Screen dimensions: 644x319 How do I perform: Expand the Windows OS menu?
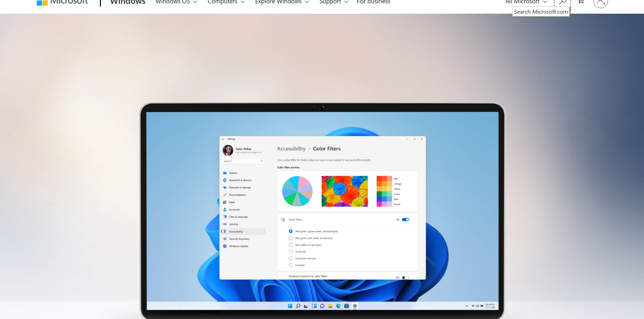point(176,2)
